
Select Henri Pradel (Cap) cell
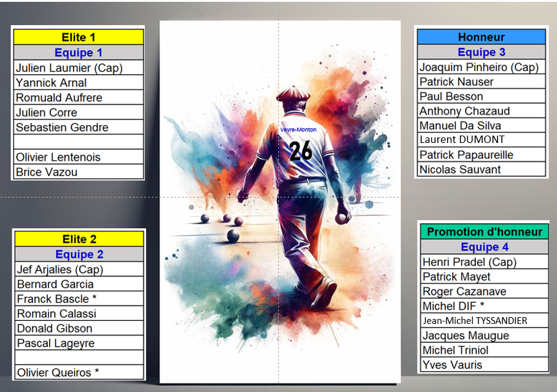[485, 262]
